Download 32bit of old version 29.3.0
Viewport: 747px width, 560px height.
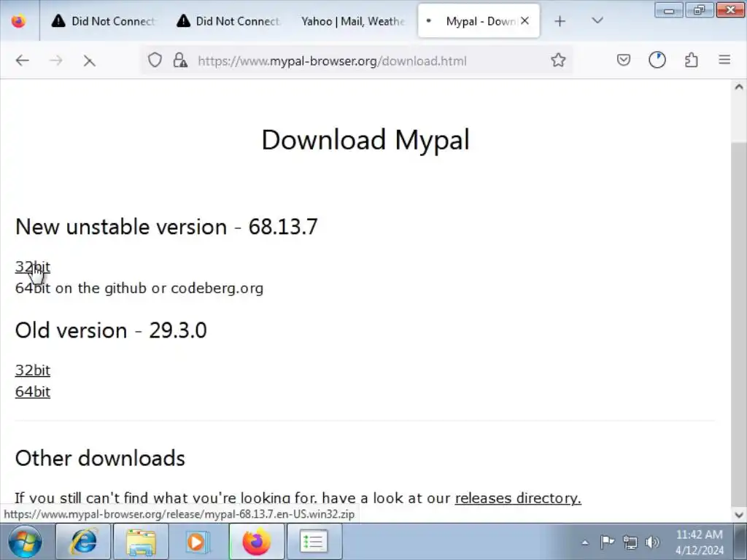(32, 370)
